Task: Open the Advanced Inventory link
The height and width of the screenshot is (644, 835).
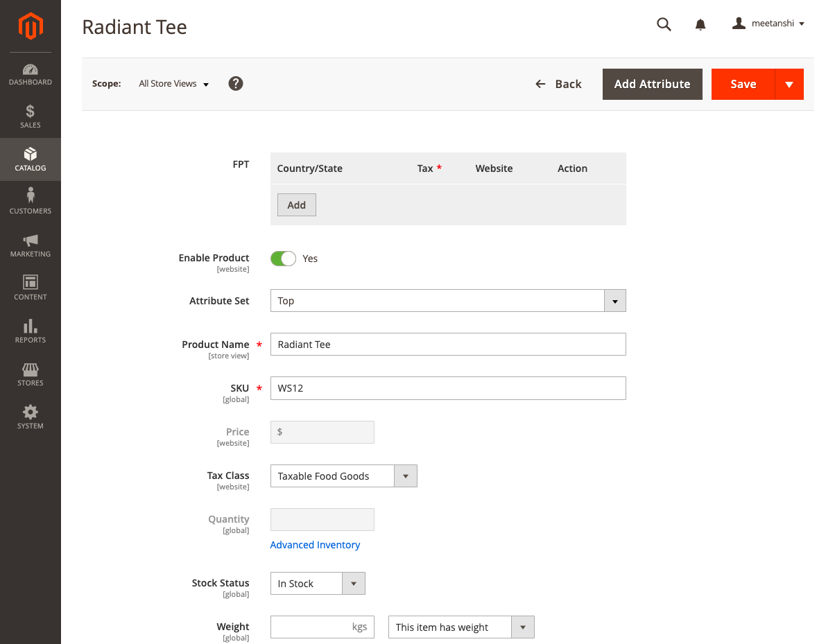Action: pyautogui.click(x=315, y=545)
